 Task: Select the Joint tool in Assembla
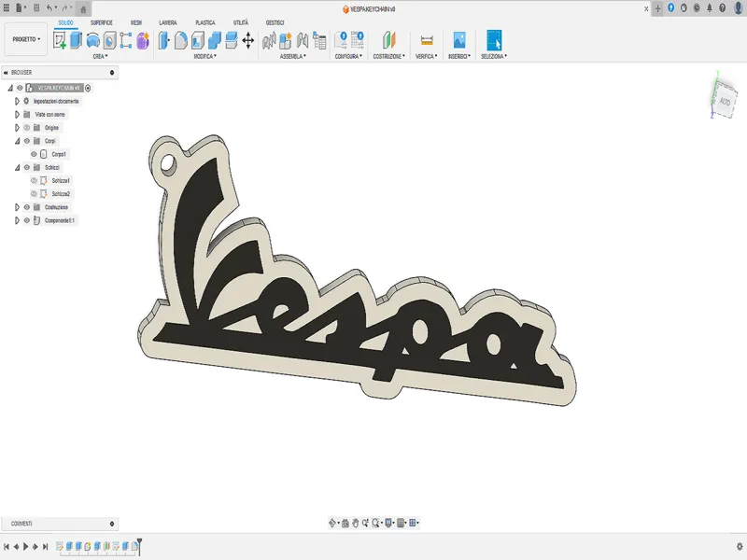pyautogui.click(x=269, y=40)
